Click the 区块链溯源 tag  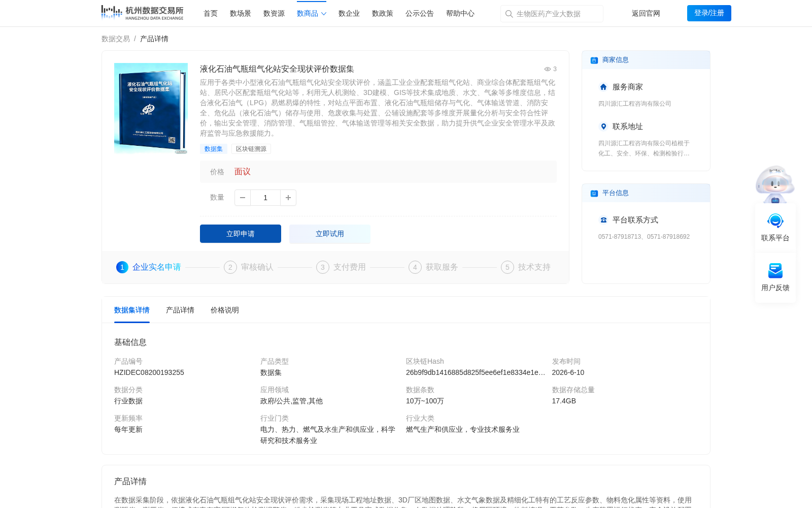(x=251, y=149)
